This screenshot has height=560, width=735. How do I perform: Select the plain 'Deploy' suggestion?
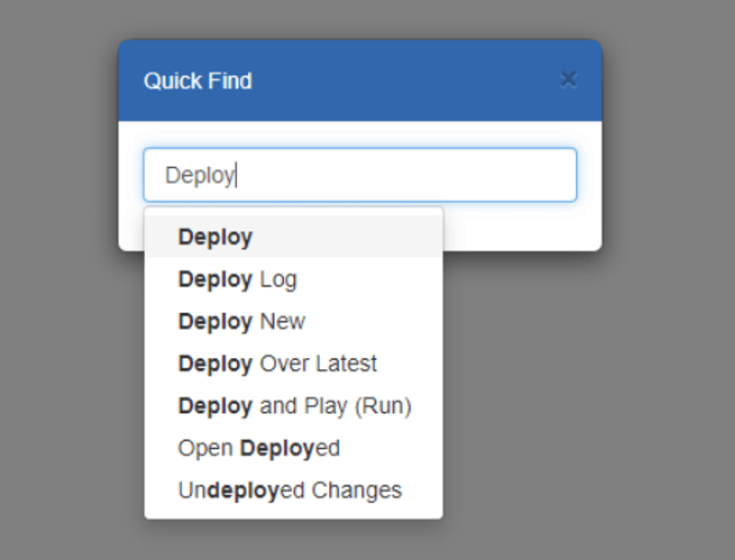[x=293, y=237]
